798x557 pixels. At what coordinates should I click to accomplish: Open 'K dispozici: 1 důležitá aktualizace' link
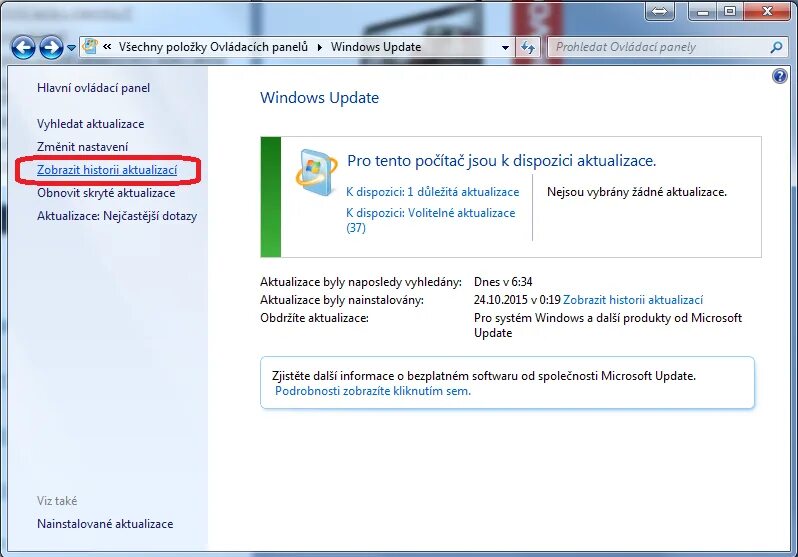433,192
